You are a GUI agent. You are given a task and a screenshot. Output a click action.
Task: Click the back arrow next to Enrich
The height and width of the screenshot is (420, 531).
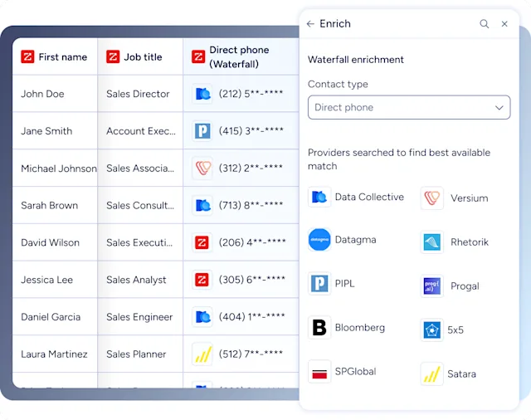(x=310, y=24)
